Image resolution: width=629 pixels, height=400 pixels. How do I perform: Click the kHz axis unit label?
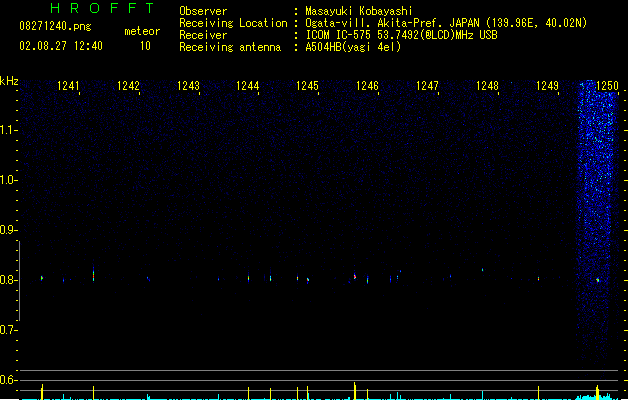[x=9, y=81]
